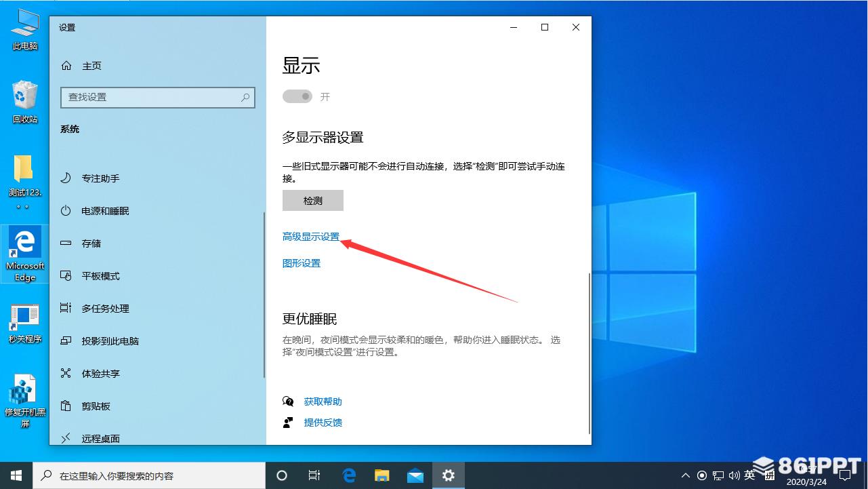Select Microsoft Edge desktop shortcut
The image size is (868, 489).
[24, 254]
